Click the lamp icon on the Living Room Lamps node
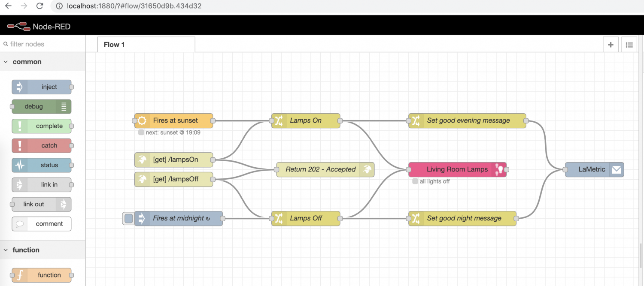644x286 pixels. tap(500, 169)
